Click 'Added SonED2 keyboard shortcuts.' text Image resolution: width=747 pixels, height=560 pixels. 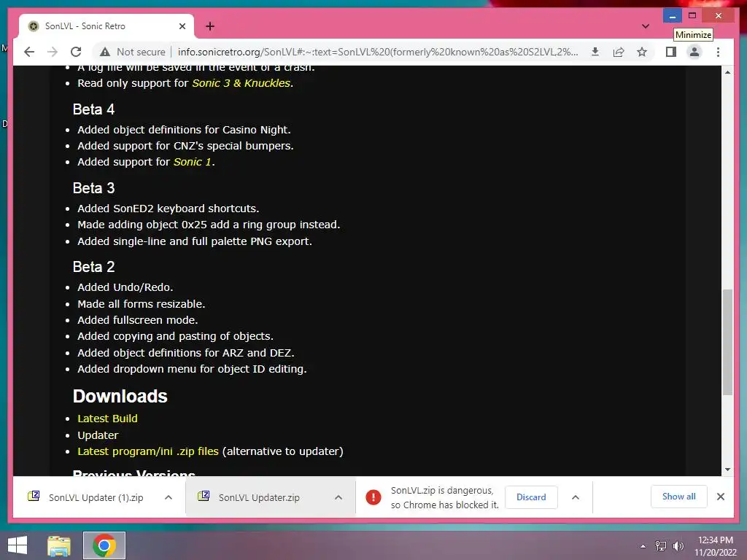point(169,209)
